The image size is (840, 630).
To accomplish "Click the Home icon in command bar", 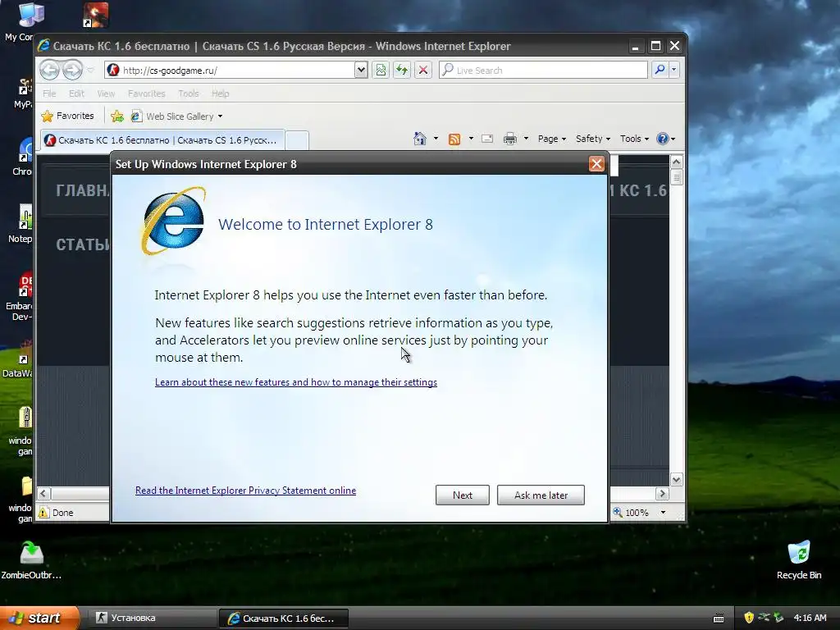I will click(x=419, y=139).
